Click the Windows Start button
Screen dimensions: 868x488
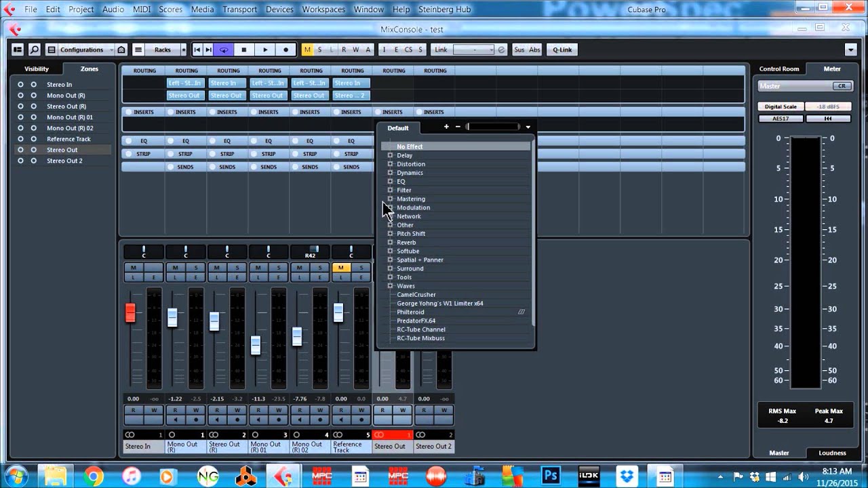[15, 475]
